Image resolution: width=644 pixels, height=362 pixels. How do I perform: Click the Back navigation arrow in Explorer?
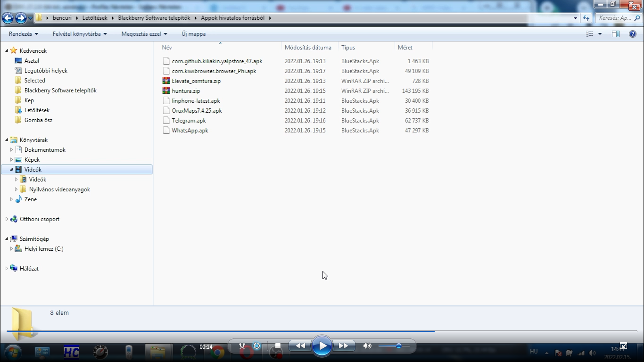(8, 18)
